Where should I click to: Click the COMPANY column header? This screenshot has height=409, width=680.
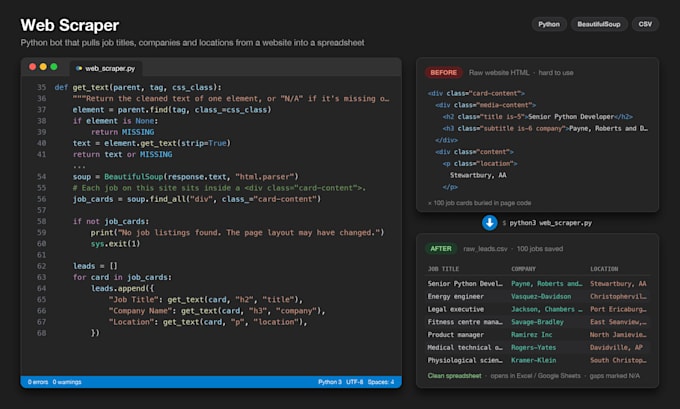pyautogui.click(x=523, y=269)
